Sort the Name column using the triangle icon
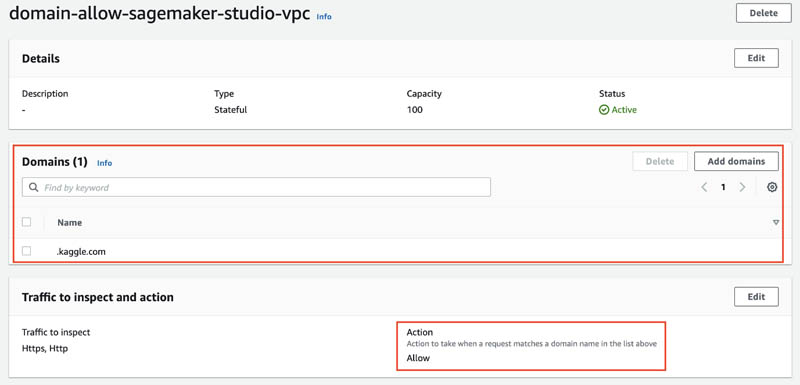The width and height of the screenshot is (800, 385). 776,222
